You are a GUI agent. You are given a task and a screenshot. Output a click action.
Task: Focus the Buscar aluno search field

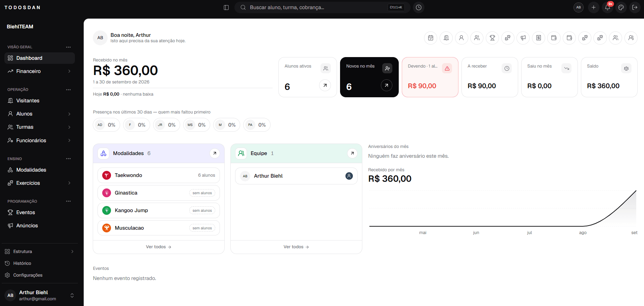click(x=323, y=7)
